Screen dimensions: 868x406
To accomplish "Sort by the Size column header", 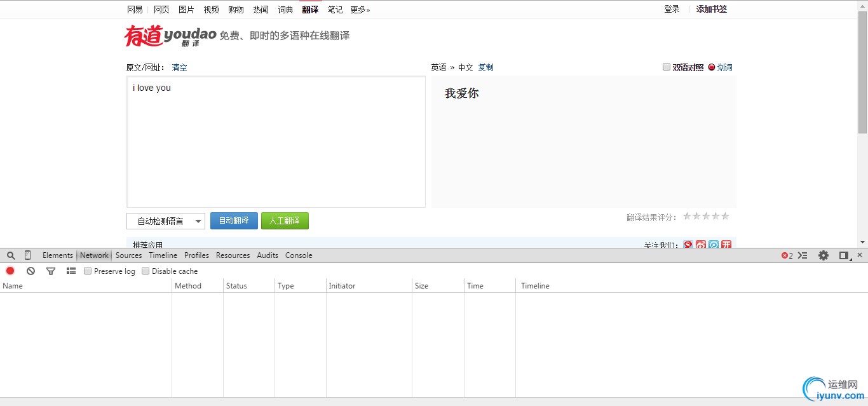I will [438, 286].
